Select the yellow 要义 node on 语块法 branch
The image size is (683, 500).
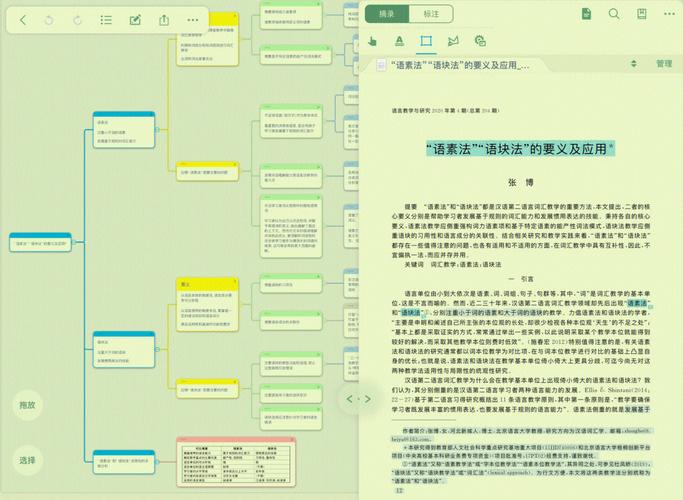click(207, 304)
